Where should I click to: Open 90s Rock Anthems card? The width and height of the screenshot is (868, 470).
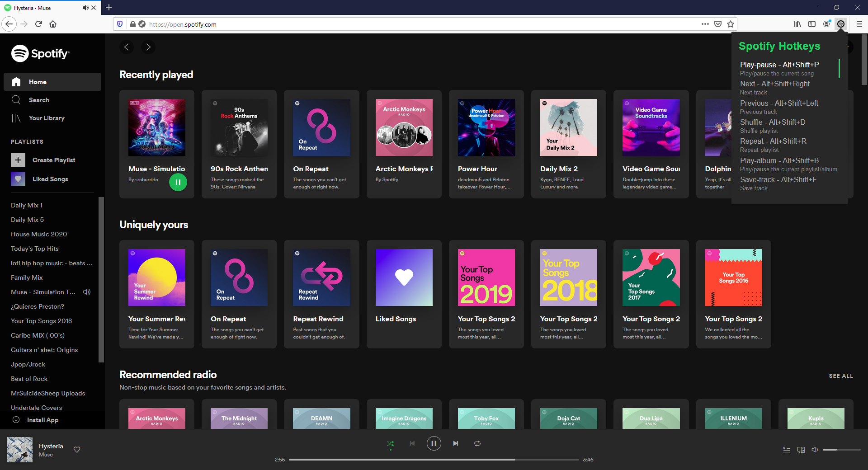click(239, 144)
